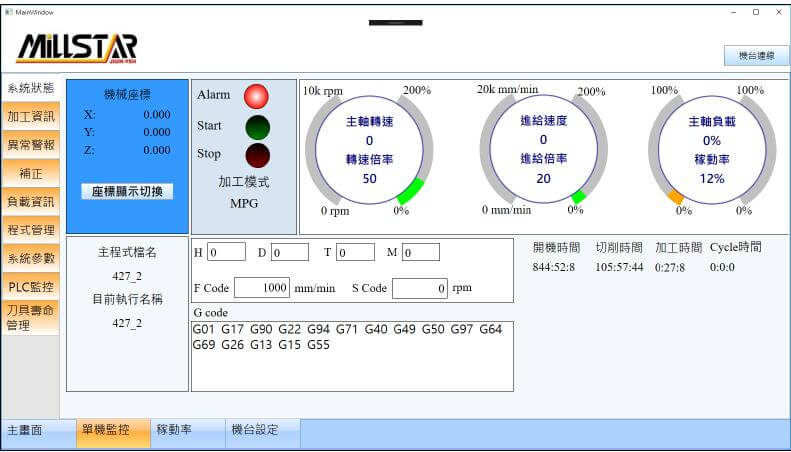Click the red Alarm indicator light

[x=257, y=96]
